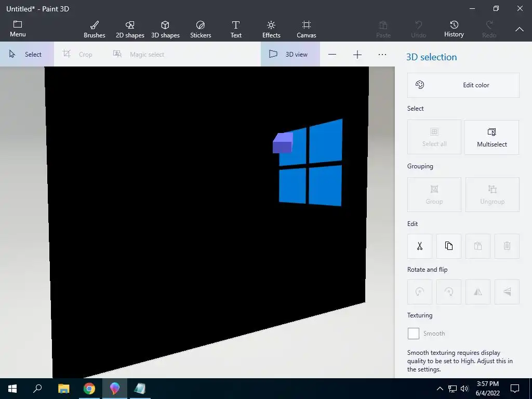Click Paint 3D taskbar icon

[115, 389]
